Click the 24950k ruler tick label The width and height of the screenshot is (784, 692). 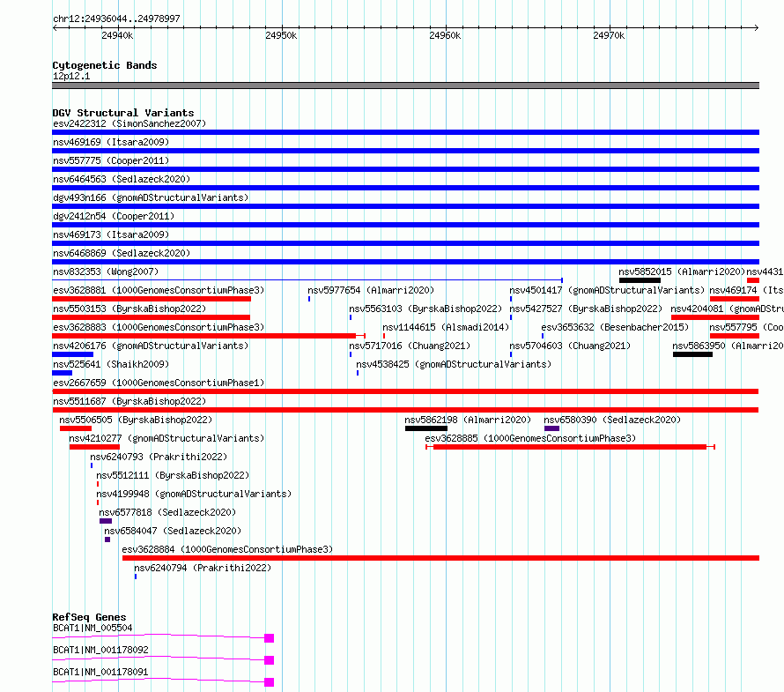(x=281, y=35)
